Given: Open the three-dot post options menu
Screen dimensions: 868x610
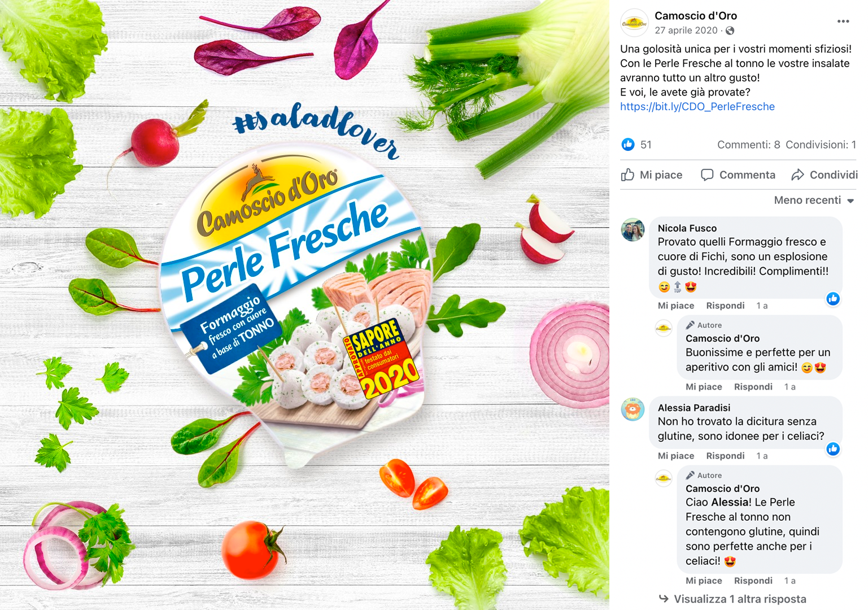Looking at the screenshot, I should (843, 21).
